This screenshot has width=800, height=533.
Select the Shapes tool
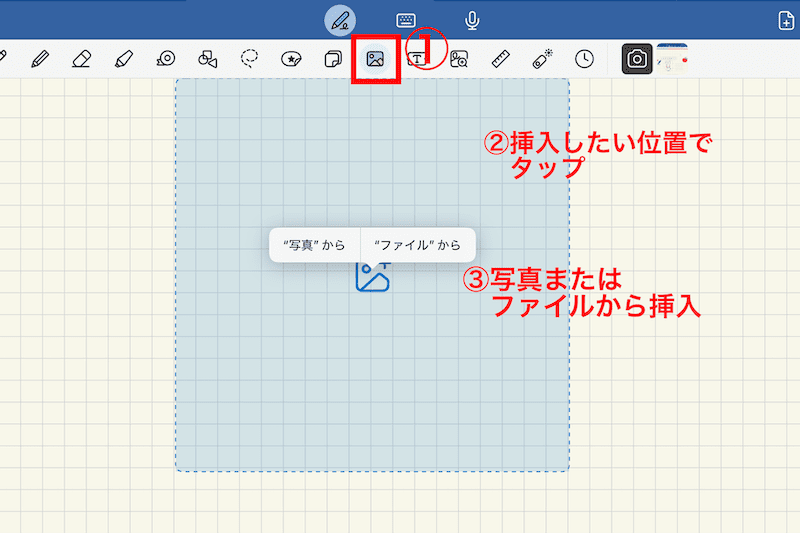click(208, 59)
